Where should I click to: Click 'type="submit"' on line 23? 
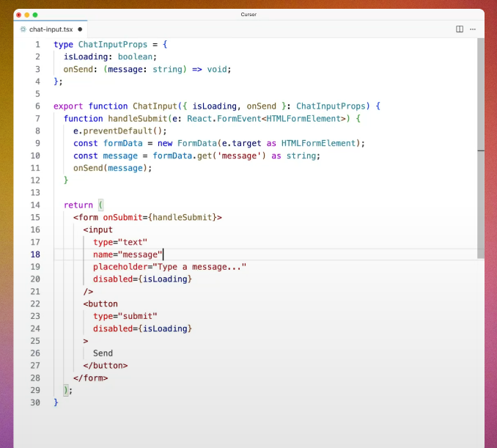[125, 317]
